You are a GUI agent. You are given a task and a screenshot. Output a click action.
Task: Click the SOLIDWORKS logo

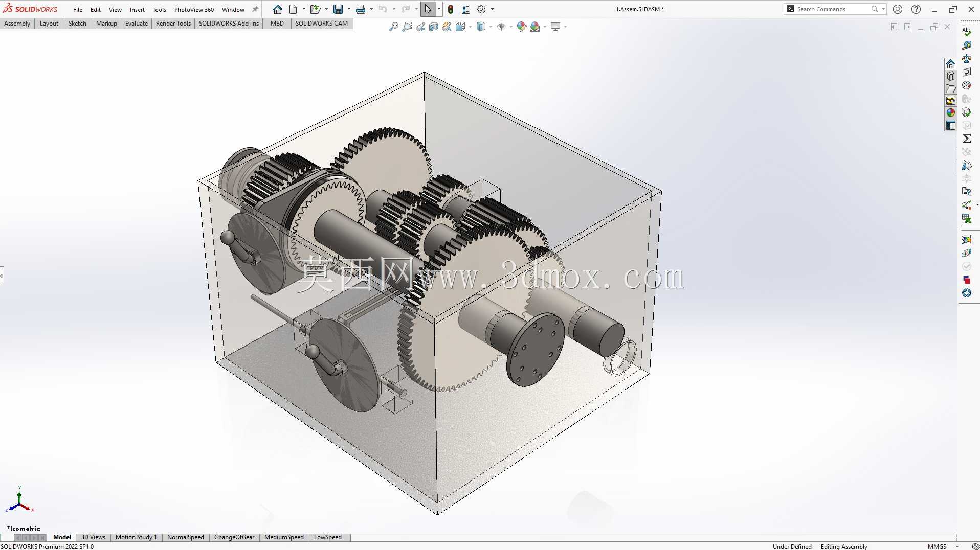click(30, 9)
